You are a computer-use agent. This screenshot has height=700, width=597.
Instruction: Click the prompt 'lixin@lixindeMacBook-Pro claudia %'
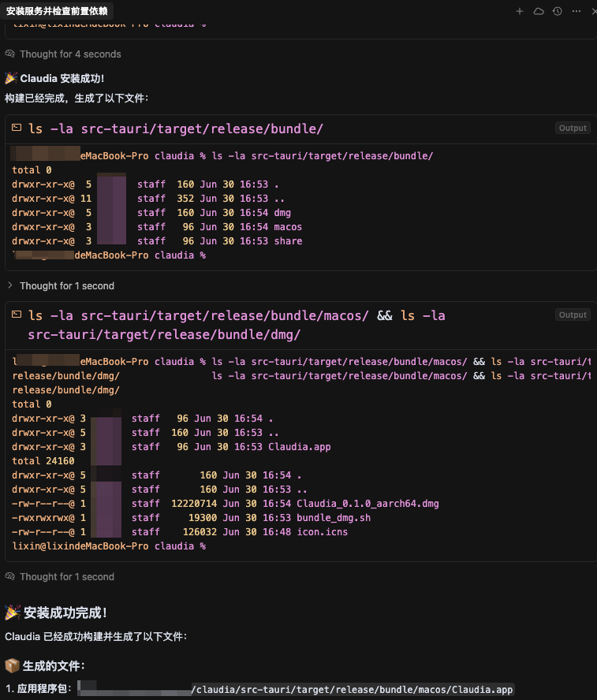pos(109,546)
